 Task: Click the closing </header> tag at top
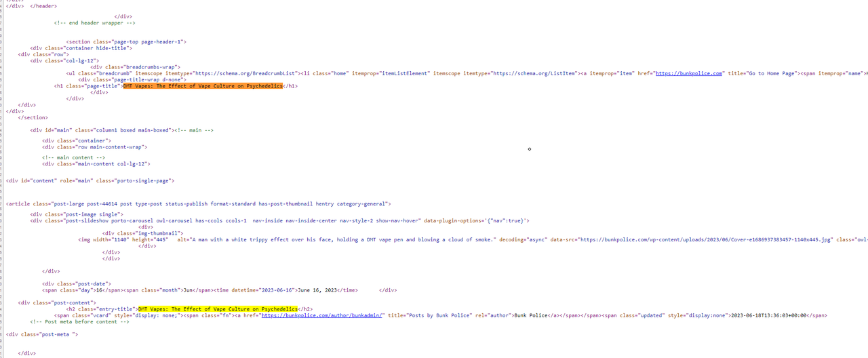44,5
